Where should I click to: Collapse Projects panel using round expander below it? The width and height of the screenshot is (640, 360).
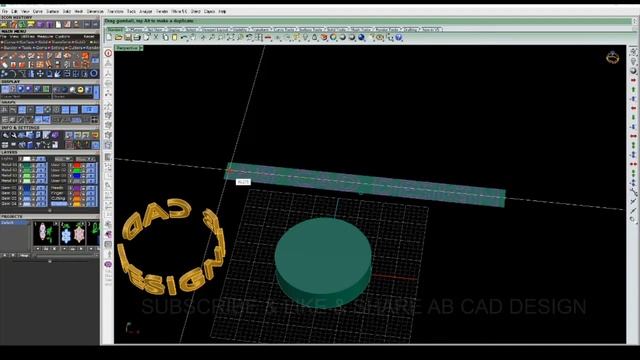(50, 261)
